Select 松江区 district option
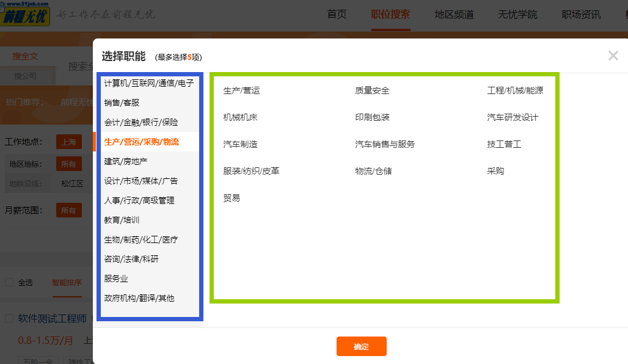The image size is (628, 364). tap(72, 184)
